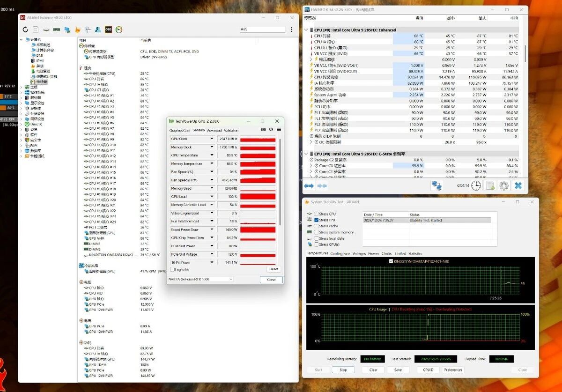
Task: Open the GPU-Z hamburger menu icon
Action: [279, 130]
